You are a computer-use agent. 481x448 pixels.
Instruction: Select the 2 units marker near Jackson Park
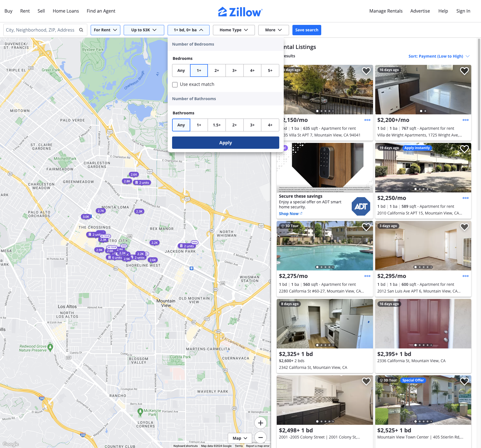point(187,246)
